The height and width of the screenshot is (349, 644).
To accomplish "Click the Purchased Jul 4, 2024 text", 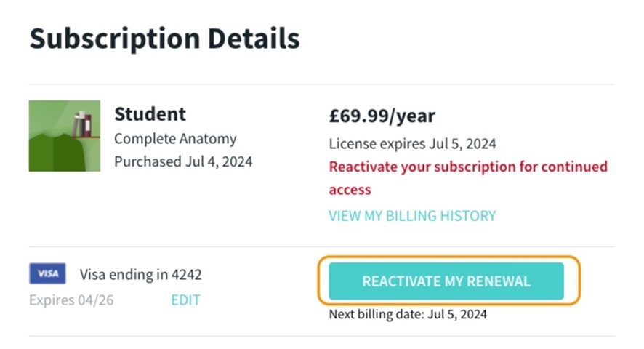I will tap(183, 161).
